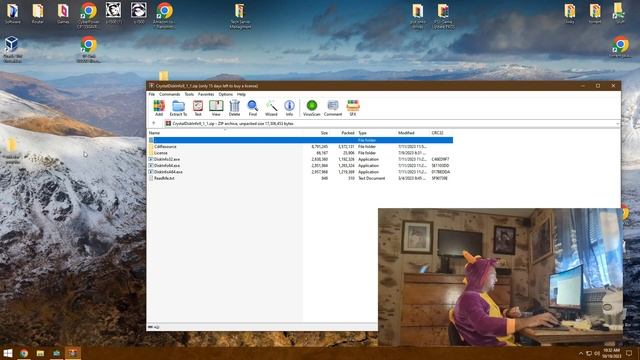Click the Chrome shortcut below CyberPower icon
Image resolution: width=640 pixels, height=360 pixels.
click(88, 49)
